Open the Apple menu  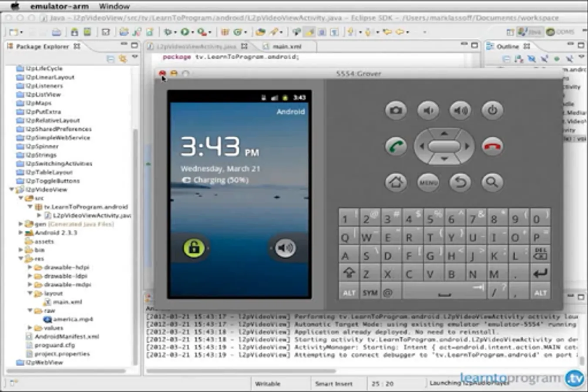pos(14,6)
